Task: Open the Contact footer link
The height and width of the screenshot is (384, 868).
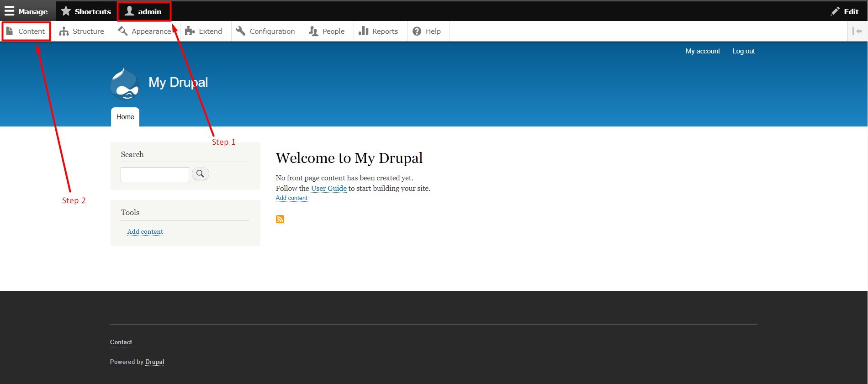Action: [121, 342]
